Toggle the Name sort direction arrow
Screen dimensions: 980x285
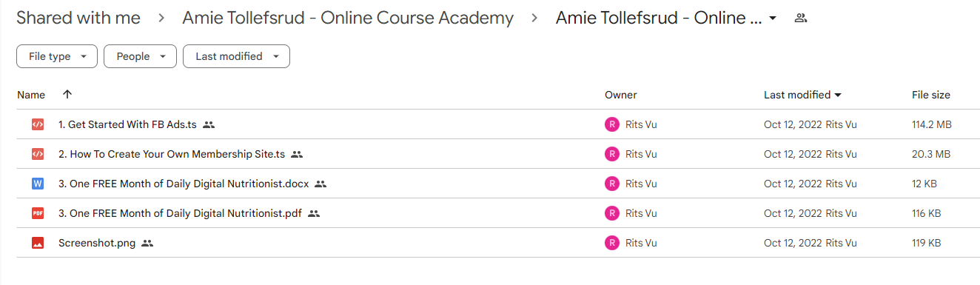click(67, 95)
